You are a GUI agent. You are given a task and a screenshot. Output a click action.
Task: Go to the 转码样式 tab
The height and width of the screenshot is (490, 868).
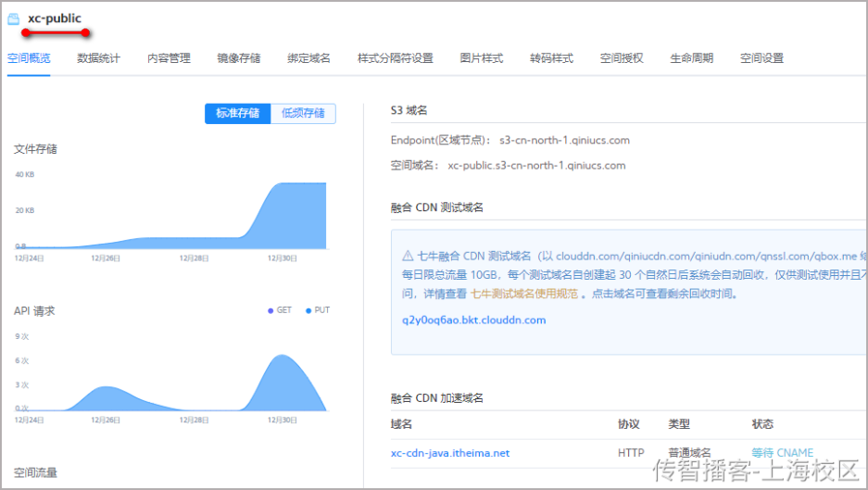(x=551, y=58)
